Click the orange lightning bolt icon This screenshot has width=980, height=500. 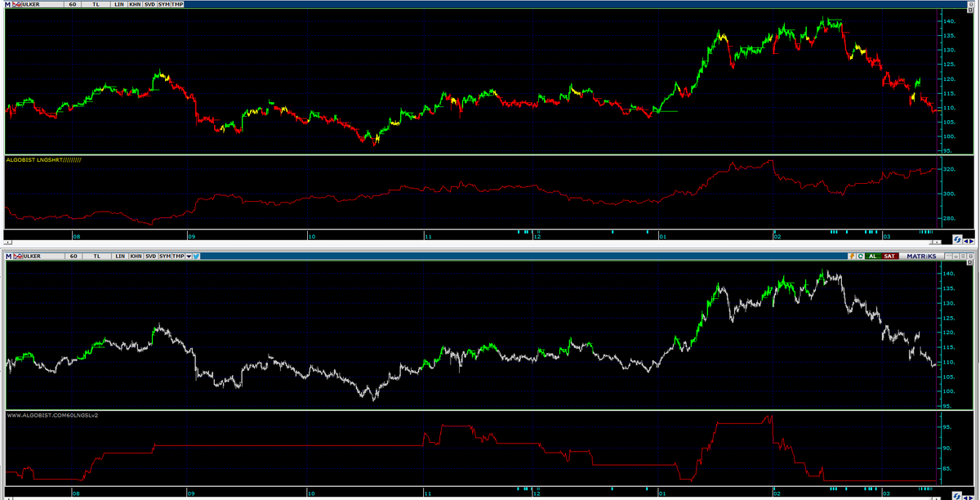(852, 256)
